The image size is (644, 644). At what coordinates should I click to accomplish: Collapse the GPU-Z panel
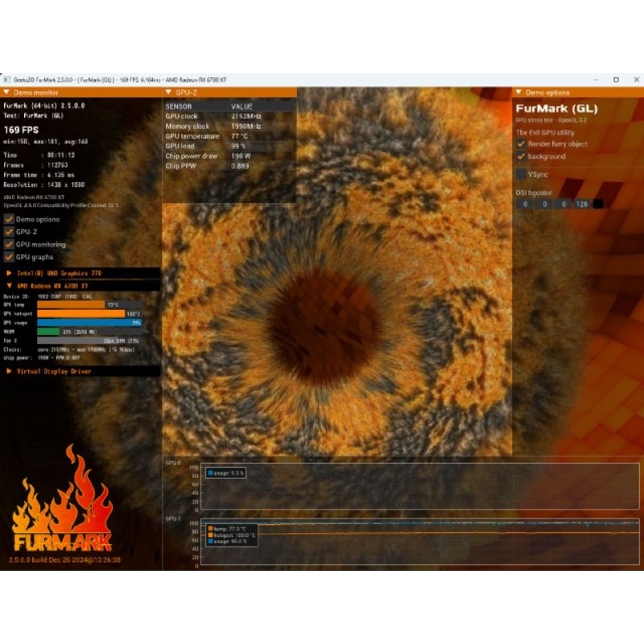click(168, 93)
